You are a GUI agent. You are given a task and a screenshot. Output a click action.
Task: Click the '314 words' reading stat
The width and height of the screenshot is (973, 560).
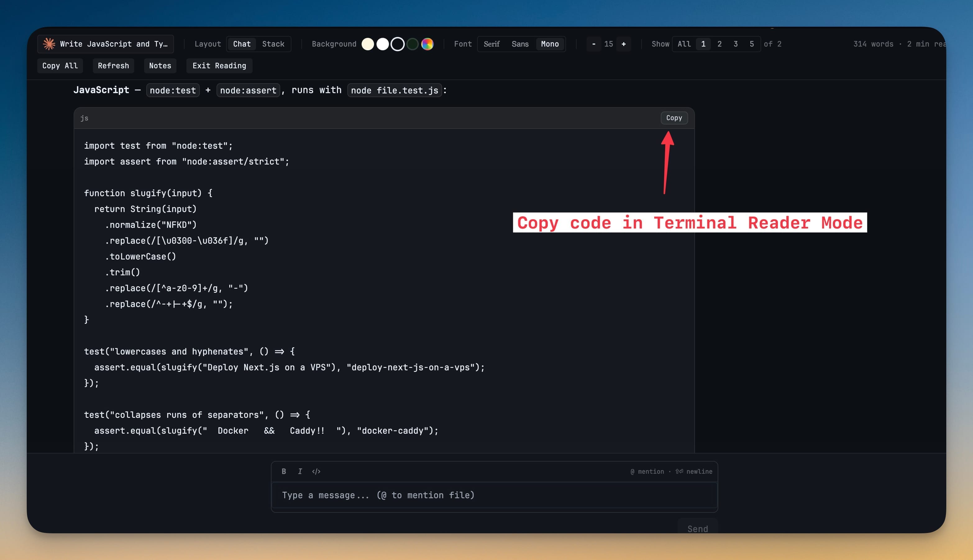873,44
